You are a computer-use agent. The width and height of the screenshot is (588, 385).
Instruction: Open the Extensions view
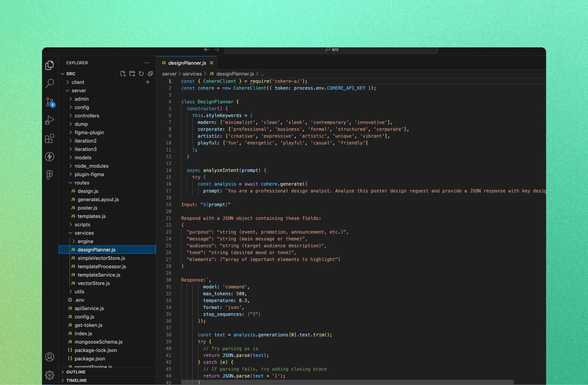(x=50, y=138)
